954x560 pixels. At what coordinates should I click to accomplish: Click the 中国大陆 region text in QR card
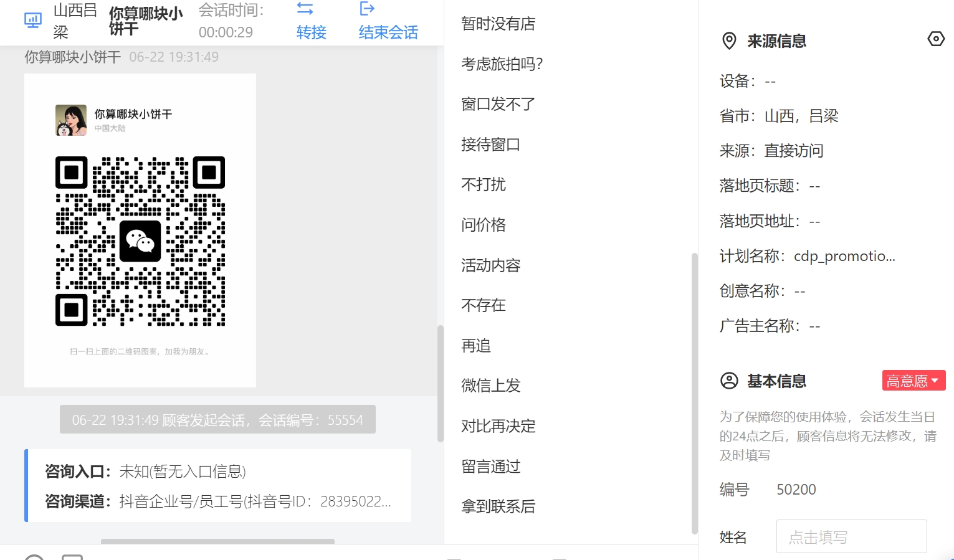click(110, 128)
